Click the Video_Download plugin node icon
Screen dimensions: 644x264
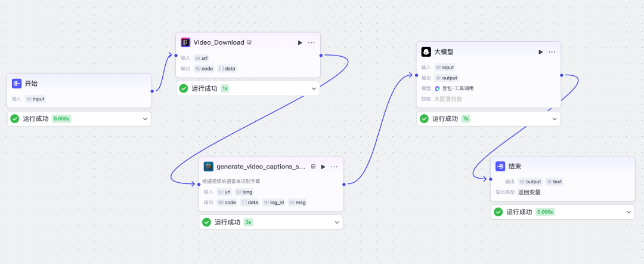coord(185,42)
